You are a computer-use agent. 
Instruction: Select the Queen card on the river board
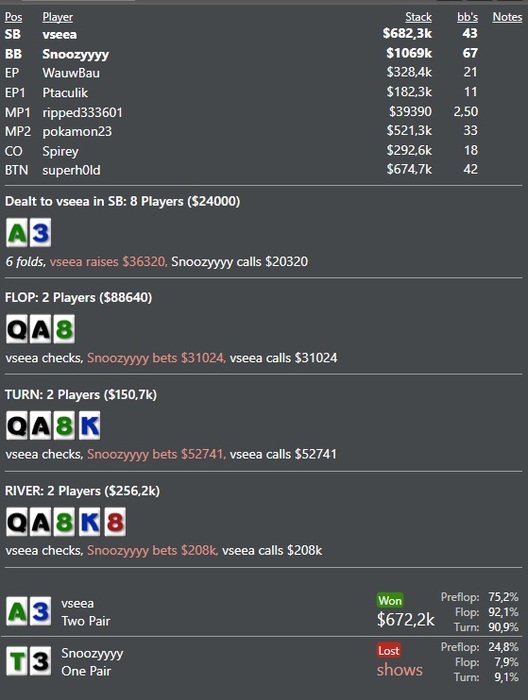(x=17, y=521)
